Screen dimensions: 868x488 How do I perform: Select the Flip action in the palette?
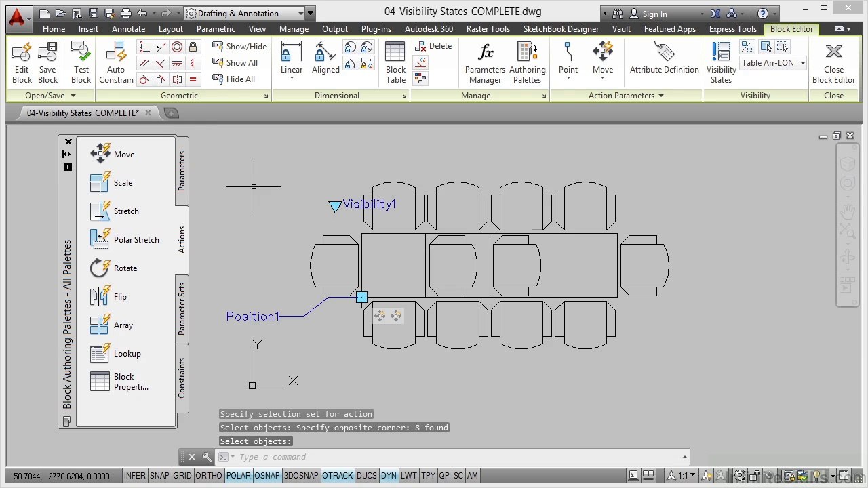tap(108, 296)
